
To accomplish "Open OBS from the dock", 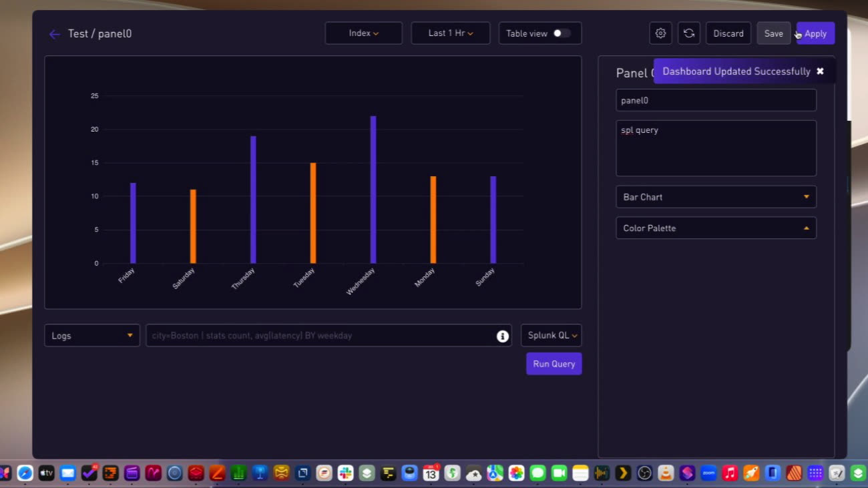I will coord(644,473).
